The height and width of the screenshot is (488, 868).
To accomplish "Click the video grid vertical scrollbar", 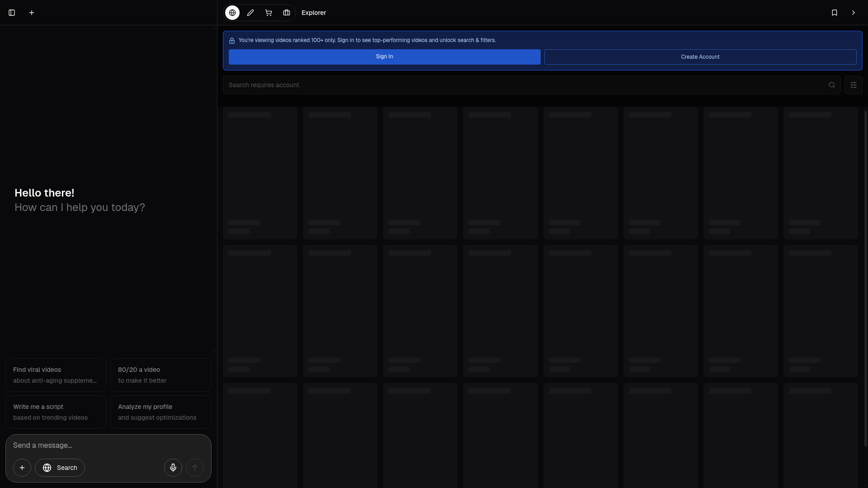I will point(865,278).
